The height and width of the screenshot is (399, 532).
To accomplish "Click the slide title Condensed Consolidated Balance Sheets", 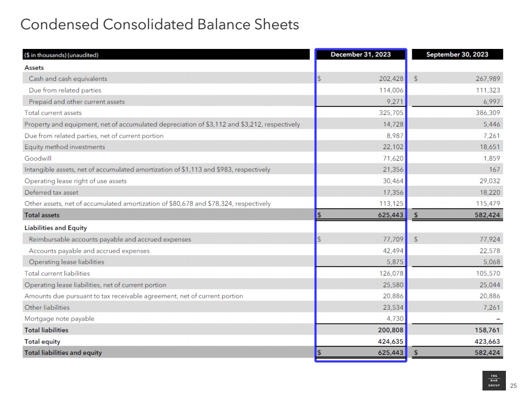I will click(x=159, y=24).
